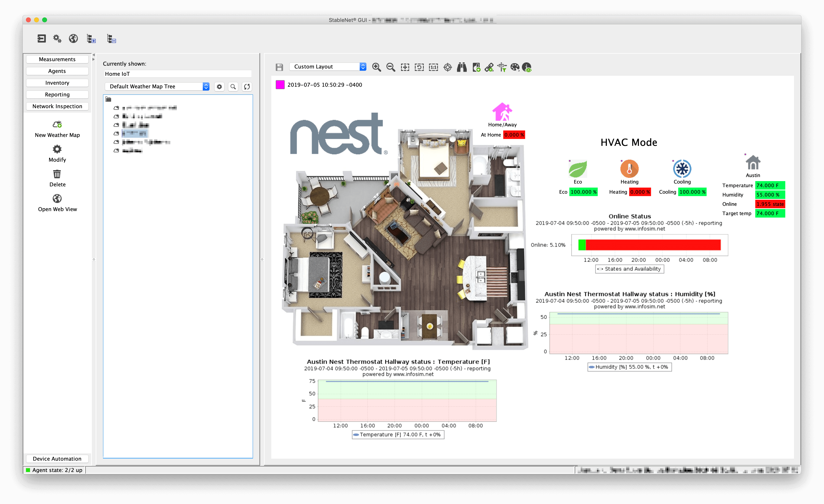Click the root folder in the tree
Screen dimensions: 824x504
point(108,99)
